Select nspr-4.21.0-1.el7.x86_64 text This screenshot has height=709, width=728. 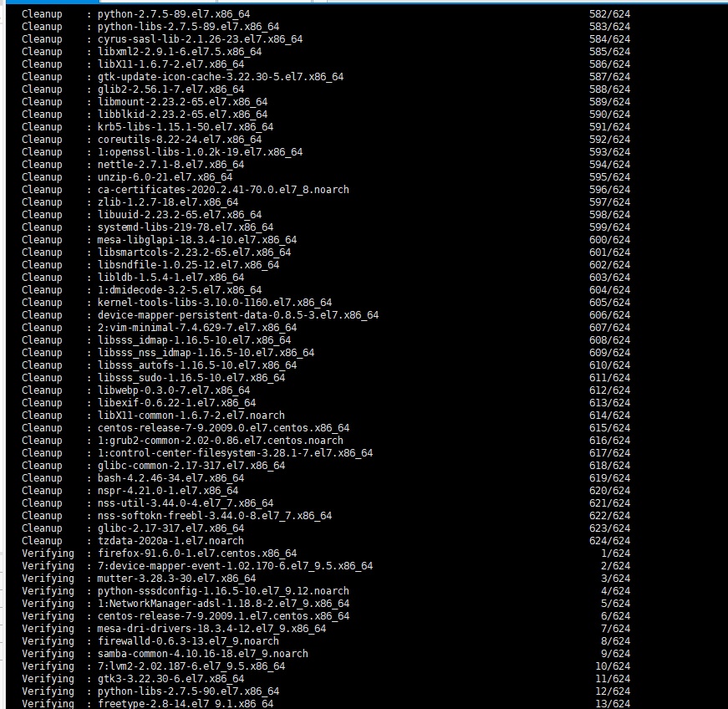pos(168,491)
